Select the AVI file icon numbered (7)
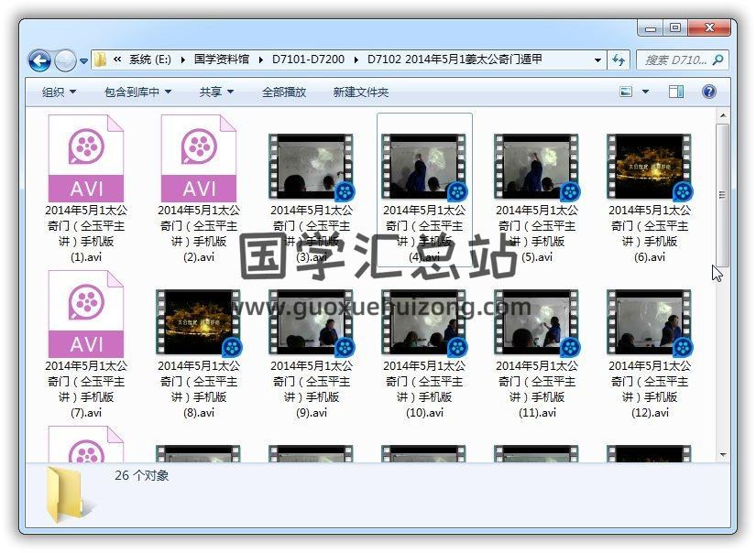The height and width of the screenshot is (553, 756). (x=86, y=314)
